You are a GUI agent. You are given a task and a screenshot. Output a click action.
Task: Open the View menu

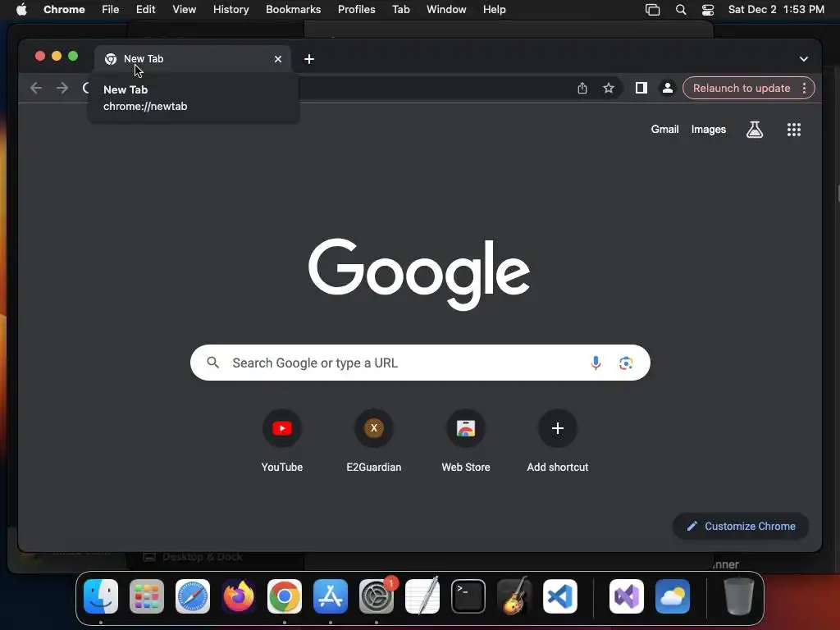185,9
